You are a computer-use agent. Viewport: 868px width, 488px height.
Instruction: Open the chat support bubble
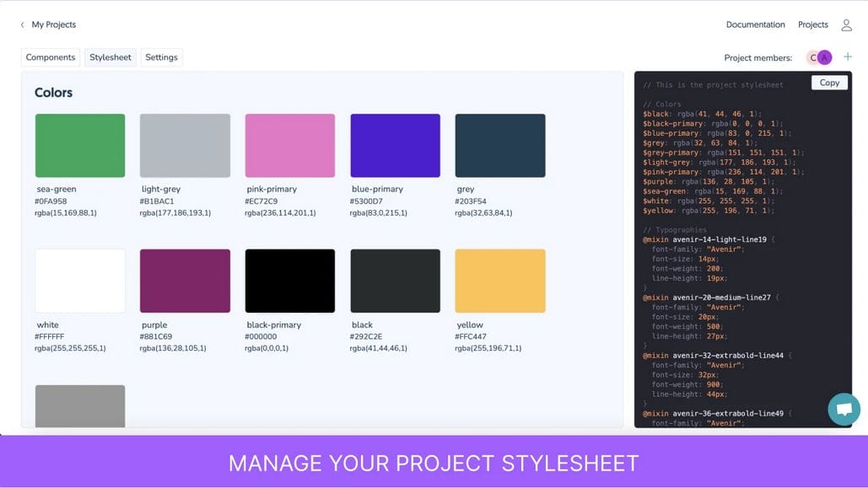(844, 410)
